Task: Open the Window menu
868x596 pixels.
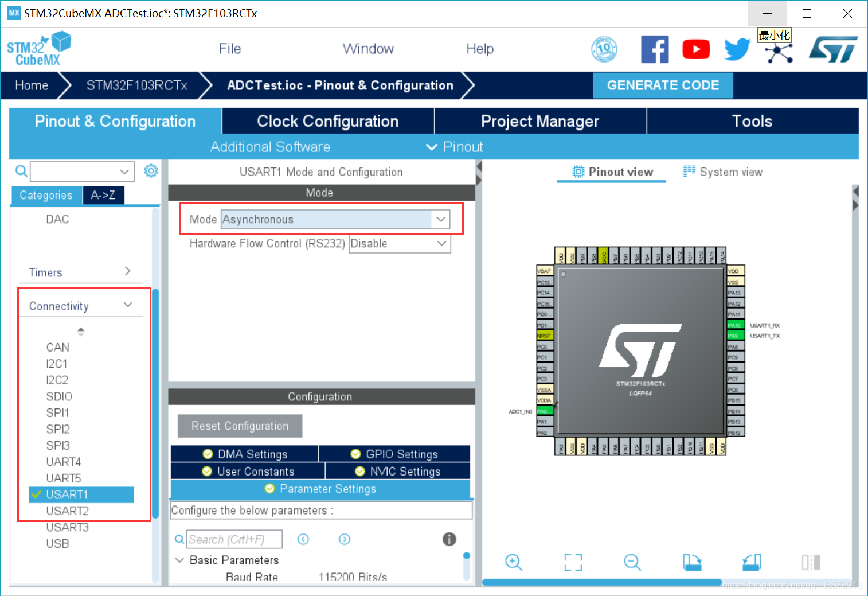Action: tap(368, 49)
